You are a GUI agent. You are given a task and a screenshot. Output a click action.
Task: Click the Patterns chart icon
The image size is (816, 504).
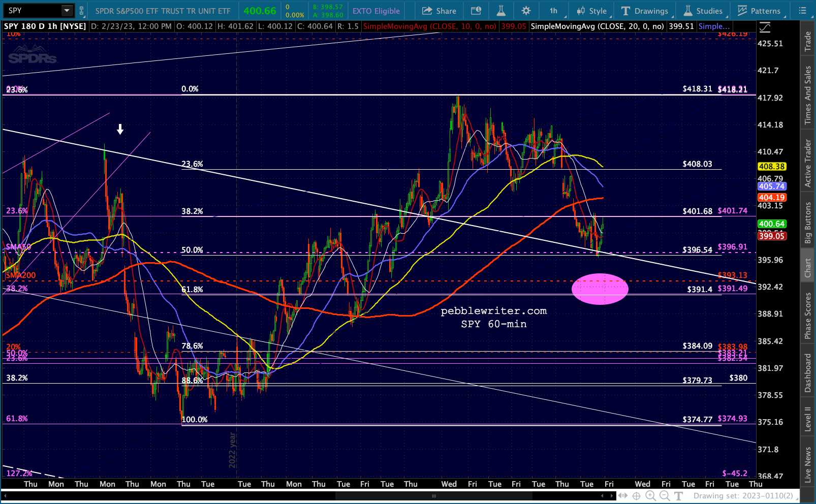pos(742,11)
